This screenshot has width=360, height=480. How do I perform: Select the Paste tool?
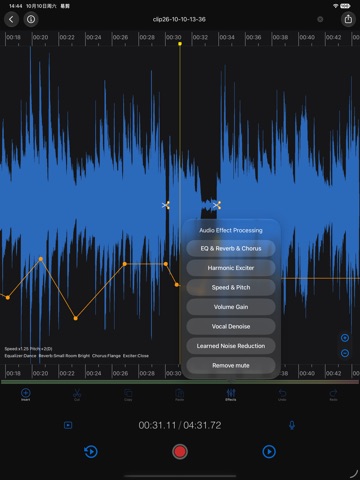pyautogui.click(x=180, y=394)
